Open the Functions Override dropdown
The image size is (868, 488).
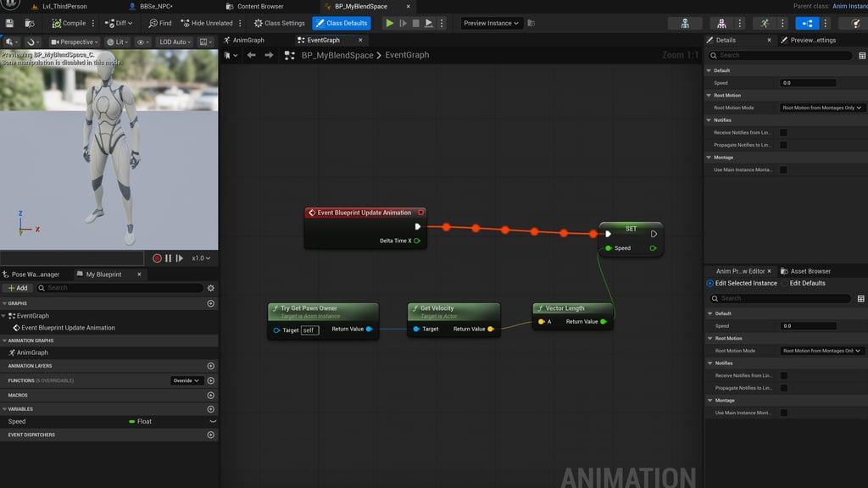186,380
